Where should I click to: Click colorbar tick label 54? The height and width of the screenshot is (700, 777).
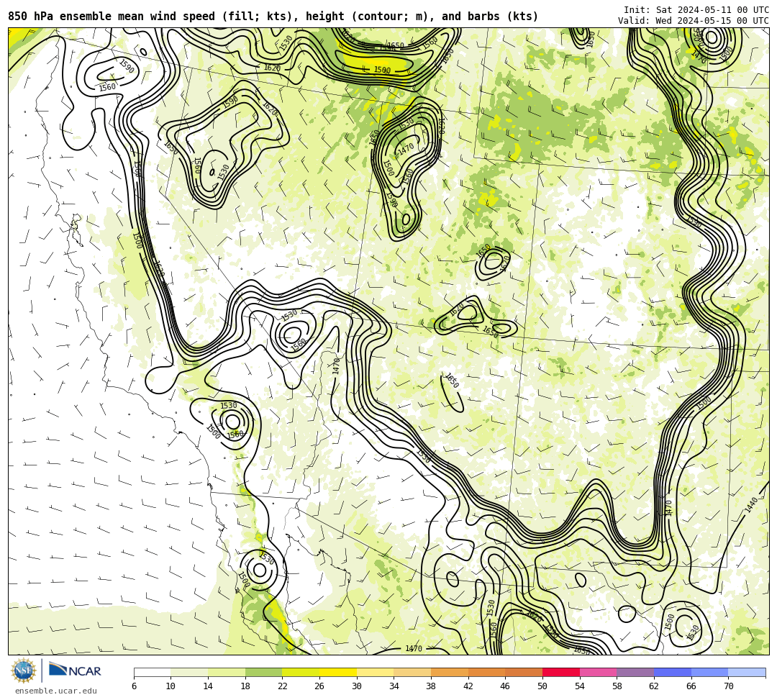(580, 686)
